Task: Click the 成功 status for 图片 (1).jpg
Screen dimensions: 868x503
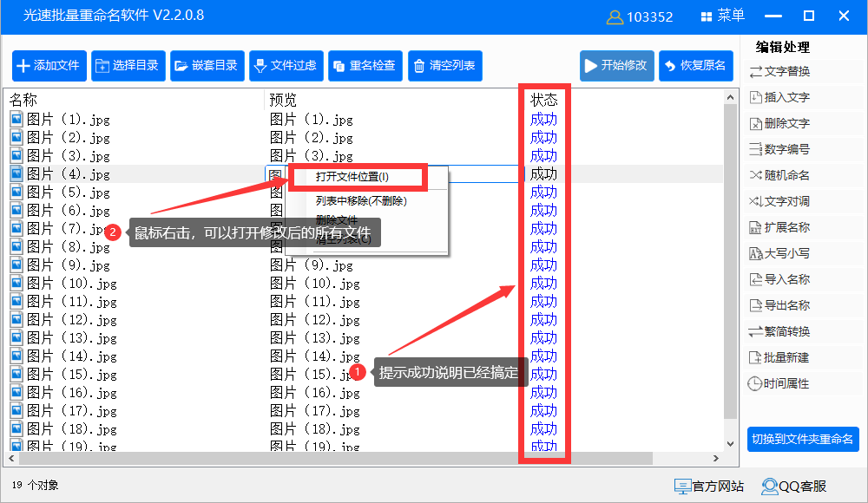Action: (543, 120)
